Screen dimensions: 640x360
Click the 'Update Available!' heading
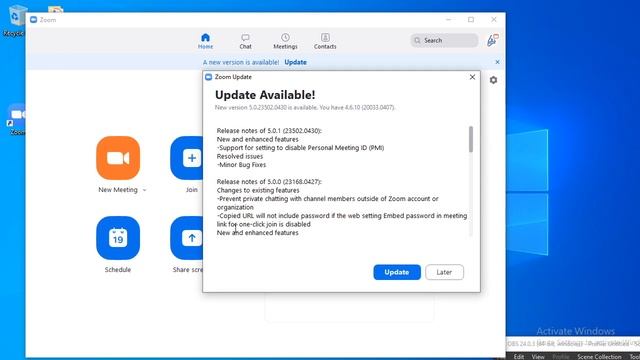[x=265, y=95]
